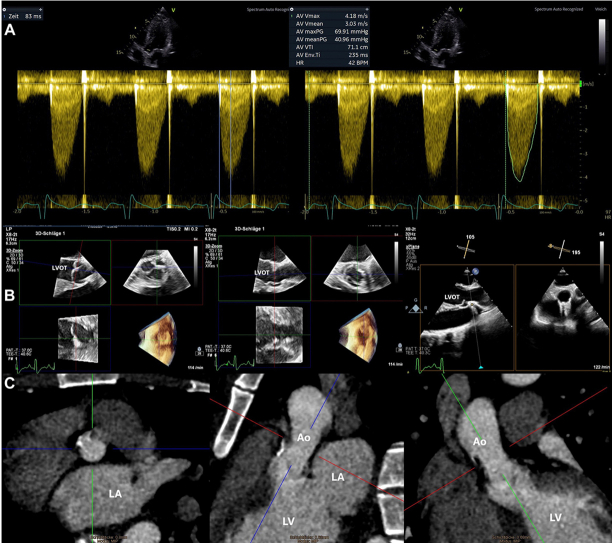Click the LA label in left CT image
The width and height of the screenshot is (612, 543).
(x=115, y=494)
